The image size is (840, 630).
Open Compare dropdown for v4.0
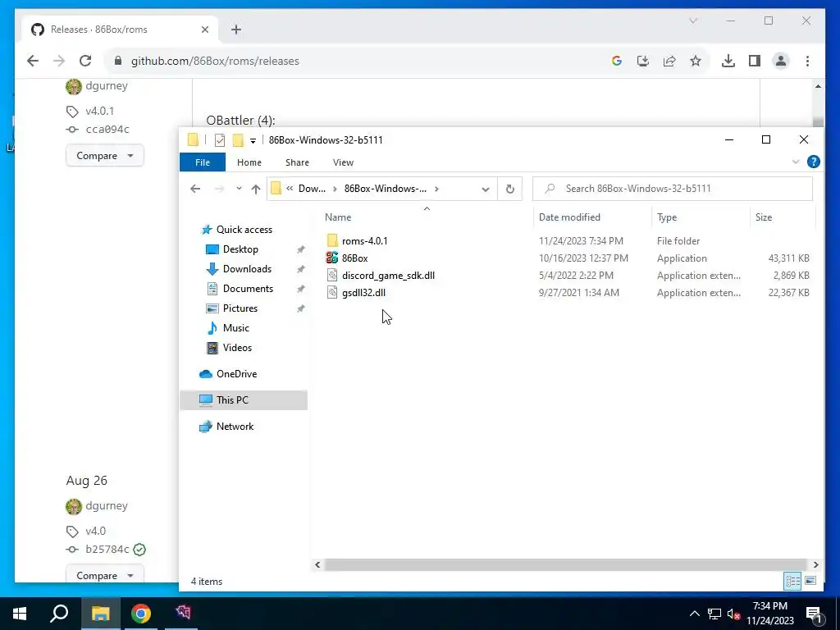tap(104, 575)
